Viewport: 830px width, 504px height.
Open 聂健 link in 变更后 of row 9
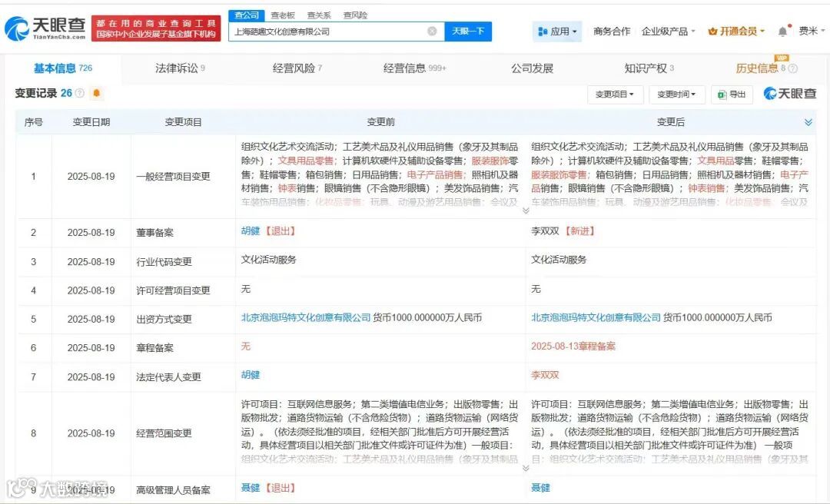click(x=540, y=488)
